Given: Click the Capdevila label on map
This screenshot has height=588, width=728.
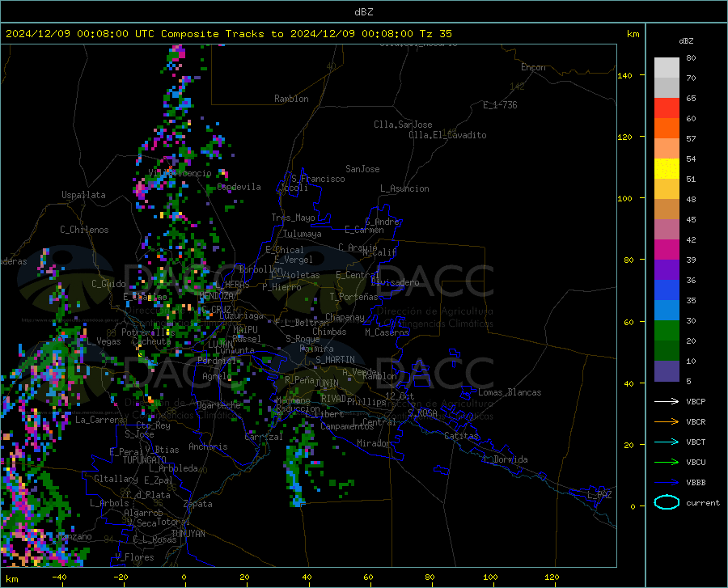Looking at the screenshot, I should pyautogui.click(x=239, y=187).
